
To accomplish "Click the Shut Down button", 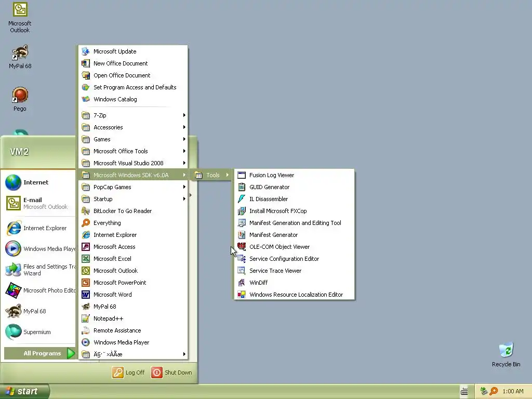I will click(x=171, y=373).
